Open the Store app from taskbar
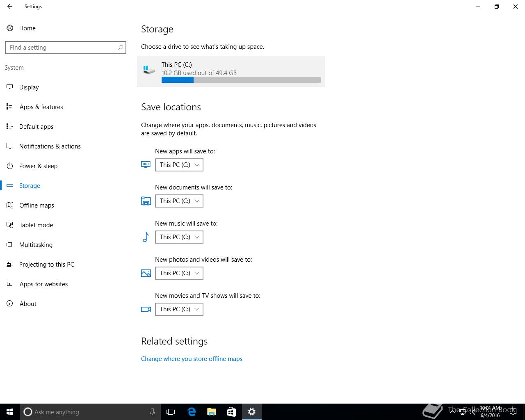This screenshot has width=525, height=420. click(x=231, y=412)
